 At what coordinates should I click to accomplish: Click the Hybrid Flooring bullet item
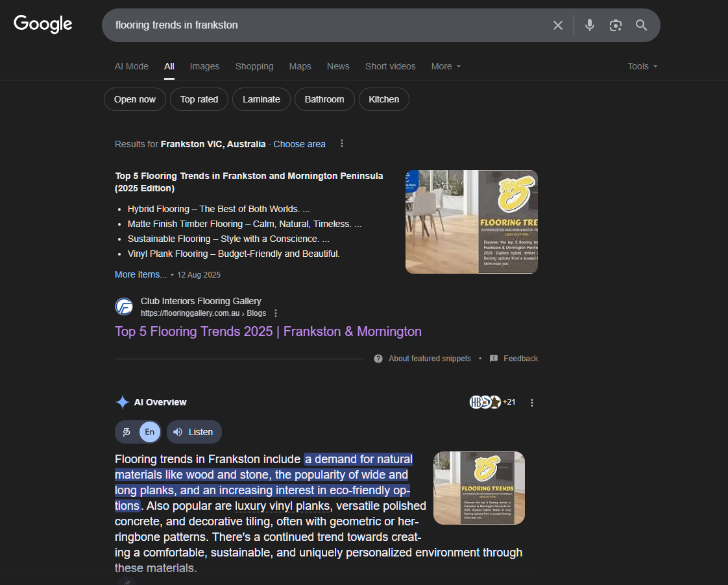219,209
